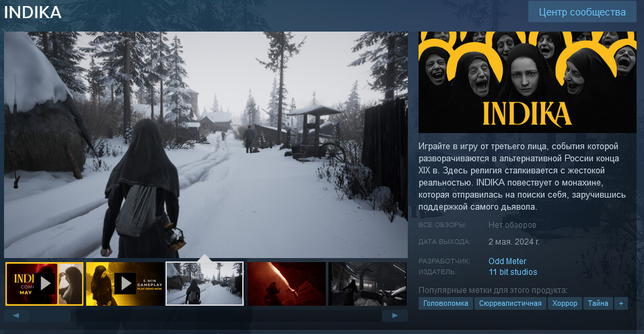Click the game description paragraph
The image size is (644, 334).
point(522,177)
